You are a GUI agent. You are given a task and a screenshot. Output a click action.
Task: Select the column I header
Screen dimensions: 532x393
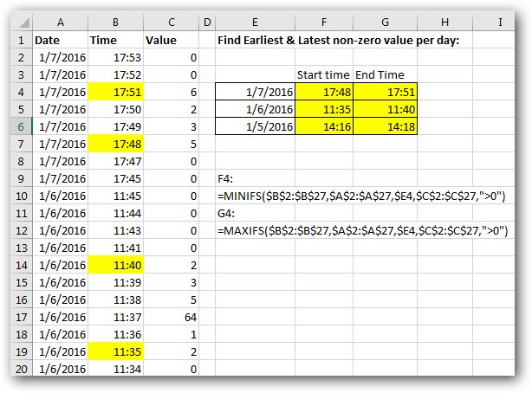point(500,21)
